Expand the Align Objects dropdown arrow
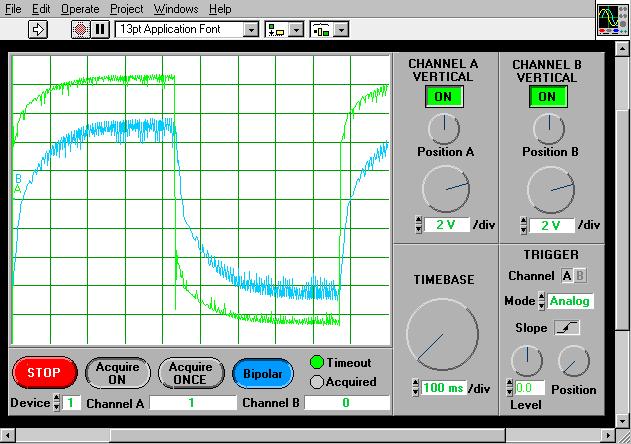Screen dimensions: 631x444 [x=297, y=29]
